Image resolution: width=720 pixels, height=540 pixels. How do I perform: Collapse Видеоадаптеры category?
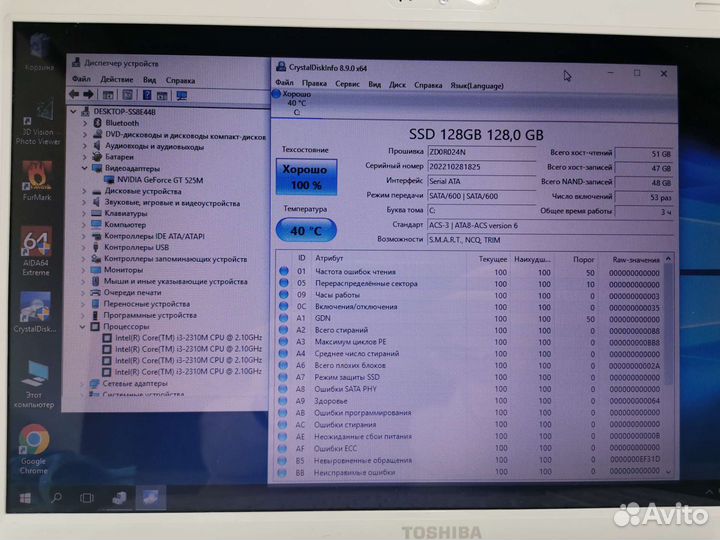(84, 168)
